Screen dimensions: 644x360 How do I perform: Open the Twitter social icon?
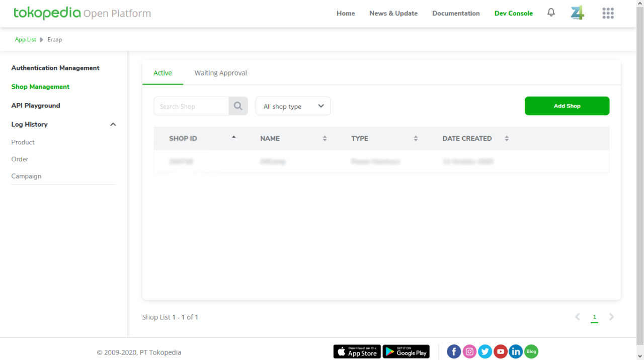click(x=485, y=351)
